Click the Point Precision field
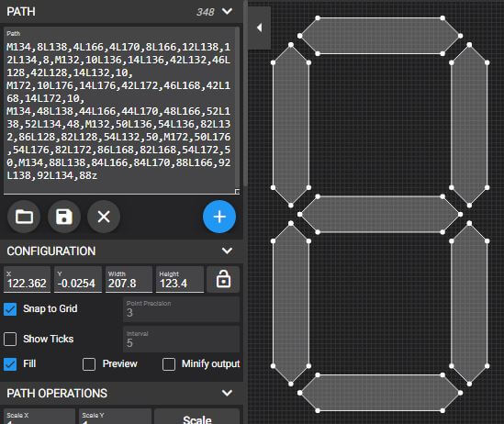504x424 pixels. coord(181,309)
